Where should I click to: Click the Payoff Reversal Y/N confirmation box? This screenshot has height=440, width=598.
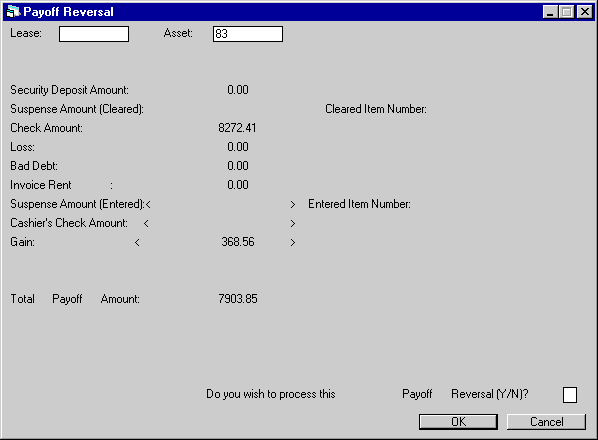570,395
